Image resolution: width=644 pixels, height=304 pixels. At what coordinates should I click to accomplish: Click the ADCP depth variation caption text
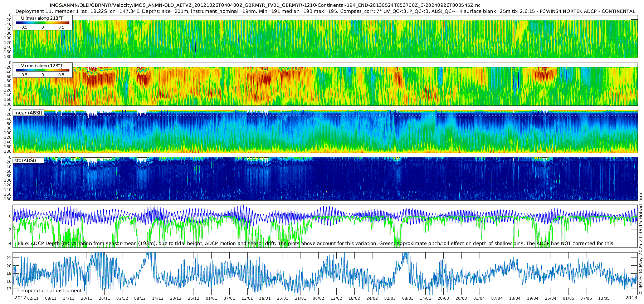[x=316, y=244]
